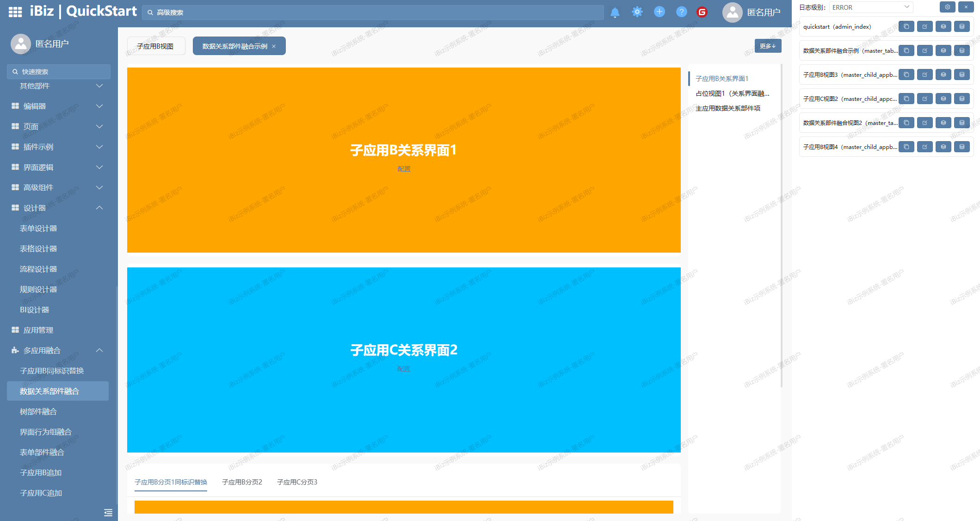Click the blue plus icon in header

coord(659,12)
